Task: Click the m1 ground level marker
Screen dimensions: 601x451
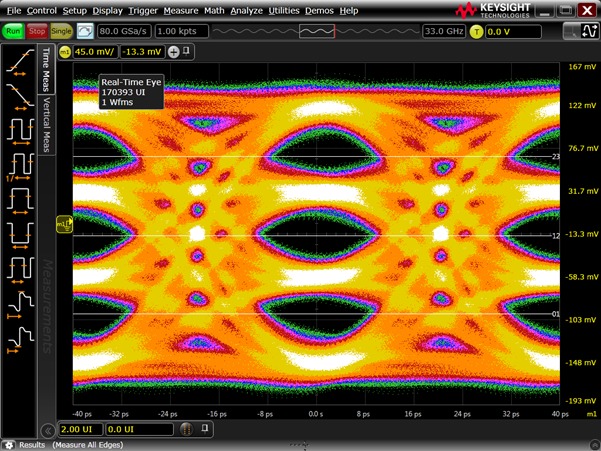Action: (x=64, y=225)
